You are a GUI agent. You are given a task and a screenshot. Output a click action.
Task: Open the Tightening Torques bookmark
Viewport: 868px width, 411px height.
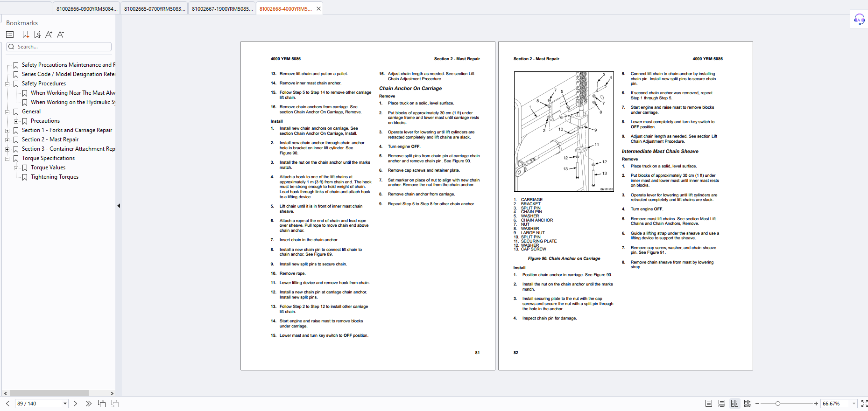pos(55,177)
